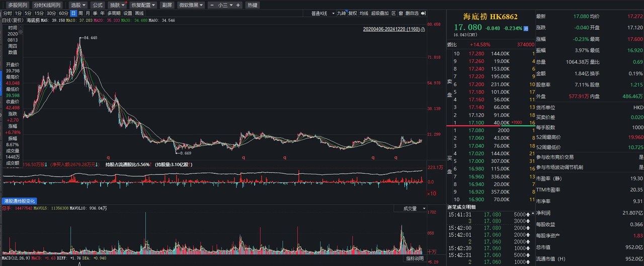Open the 换肤 skin dropdown
This screenshot has width=644, height=266.
pos(117,5)
